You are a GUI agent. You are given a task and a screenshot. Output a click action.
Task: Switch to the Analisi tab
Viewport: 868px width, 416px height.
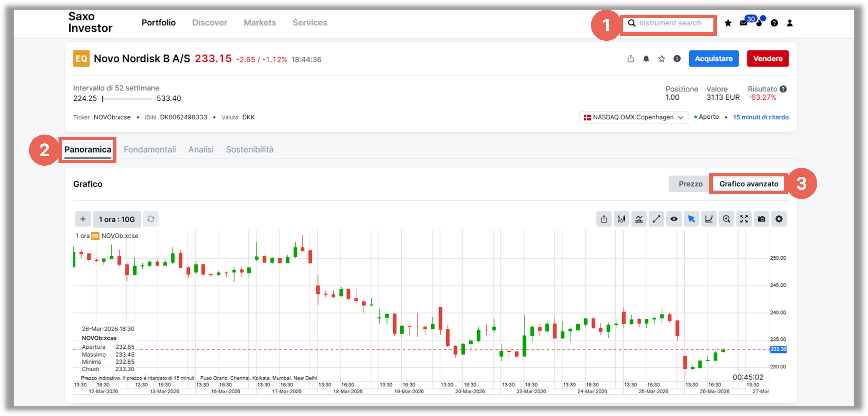coord(201,150)
